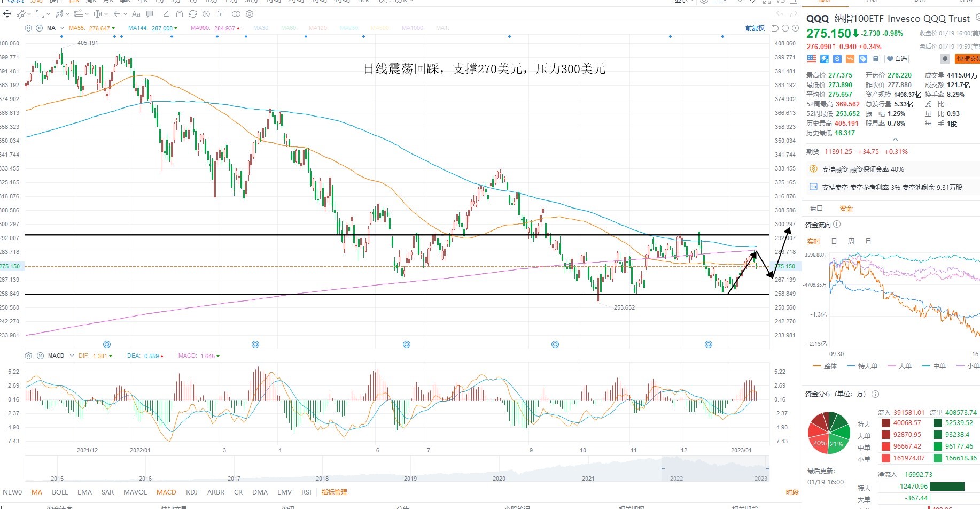Open MA indicator settings gear
Image resolution: width=980 pixels, height=509 pixels.
(29, 28)
